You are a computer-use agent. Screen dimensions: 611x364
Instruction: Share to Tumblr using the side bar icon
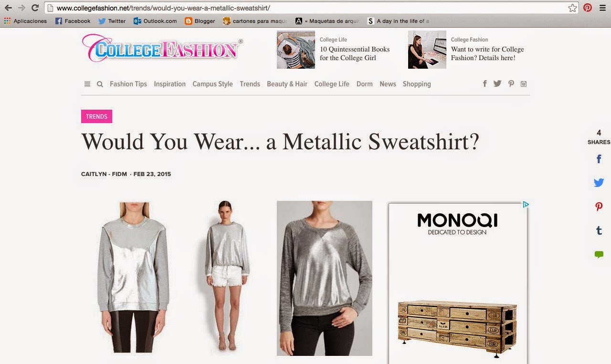point(599,230)
